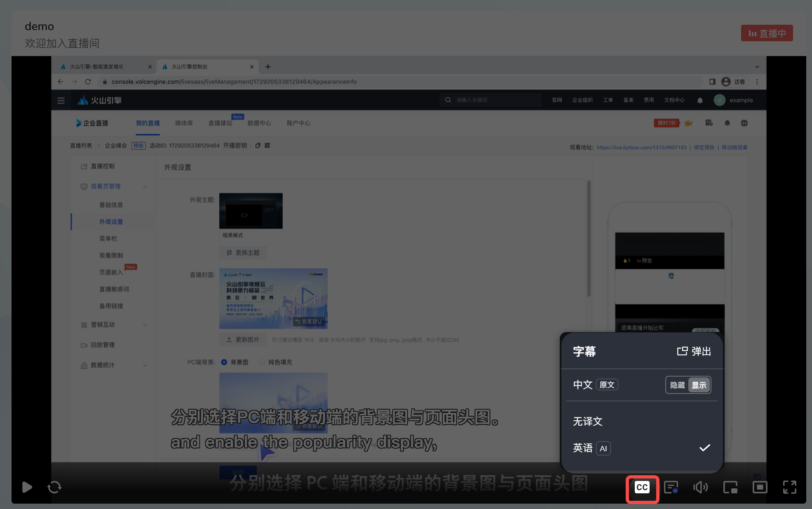Select the 背景图 radio button
Image resolution: width=812 pixels, height=509 pixels.
(224, 362)
